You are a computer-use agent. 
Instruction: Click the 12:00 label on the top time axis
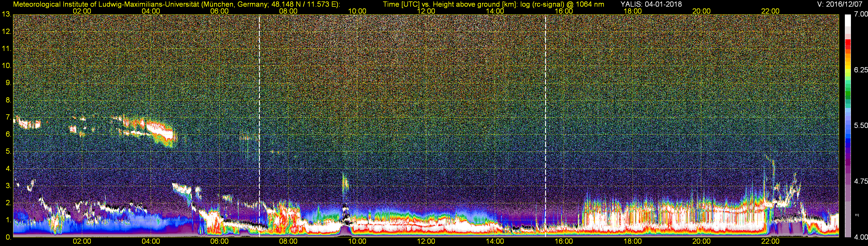pos(426,11)
